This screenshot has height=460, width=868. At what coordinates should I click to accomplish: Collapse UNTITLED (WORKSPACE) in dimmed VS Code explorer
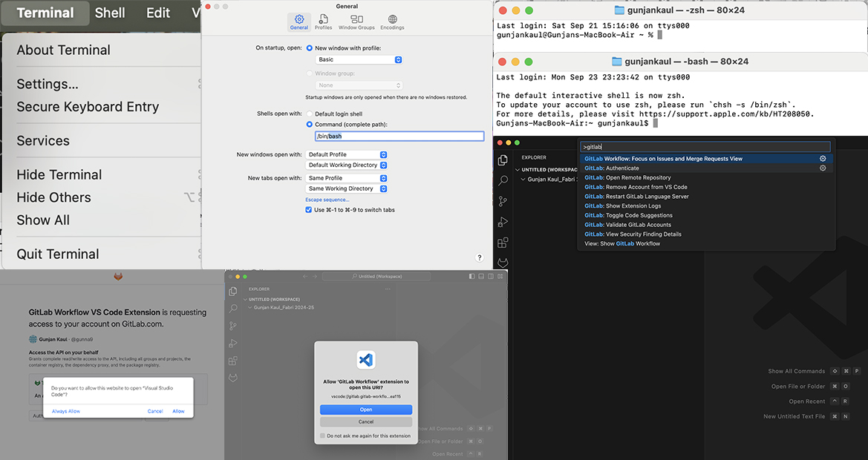click(245, 299)
